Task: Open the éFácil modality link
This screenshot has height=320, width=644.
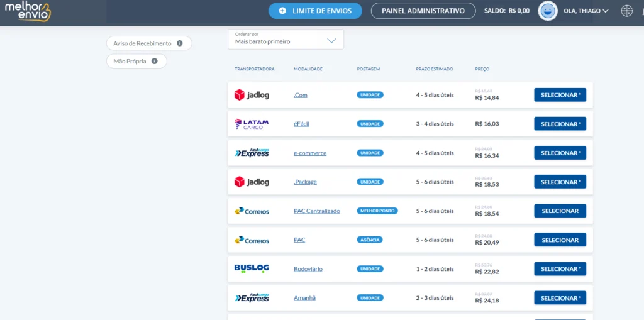Action: coord(301,124)
